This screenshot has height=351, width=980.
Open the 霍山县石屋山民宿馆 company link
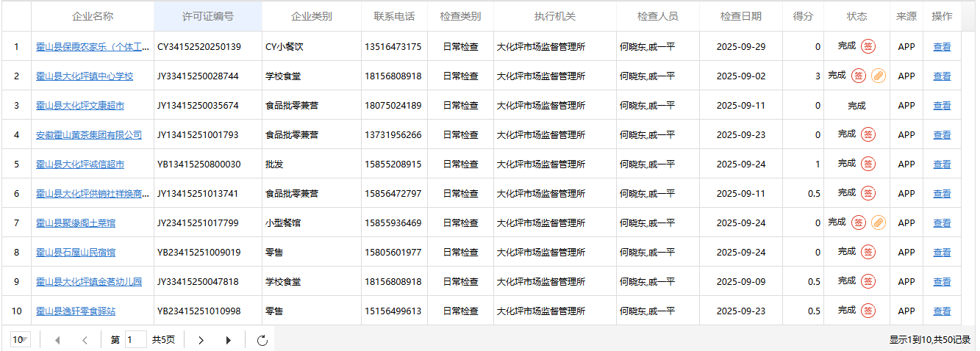(x=76, y=253)
